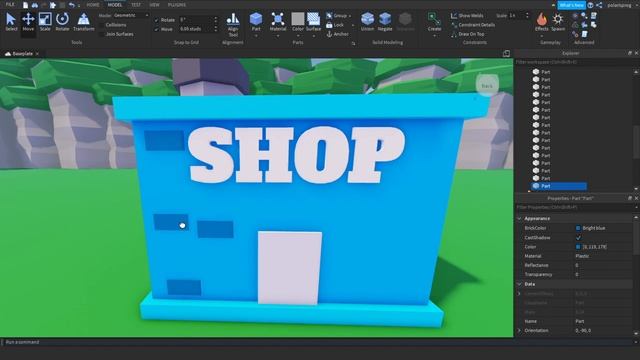Open the FILE menu
This screenshot has height=360, width=640.
pos(10,4)
